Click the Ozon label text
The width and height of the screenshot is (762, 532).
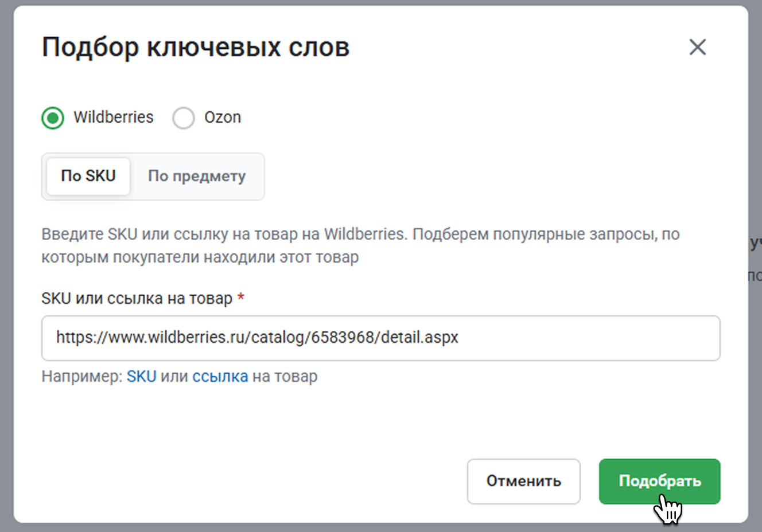223,118
